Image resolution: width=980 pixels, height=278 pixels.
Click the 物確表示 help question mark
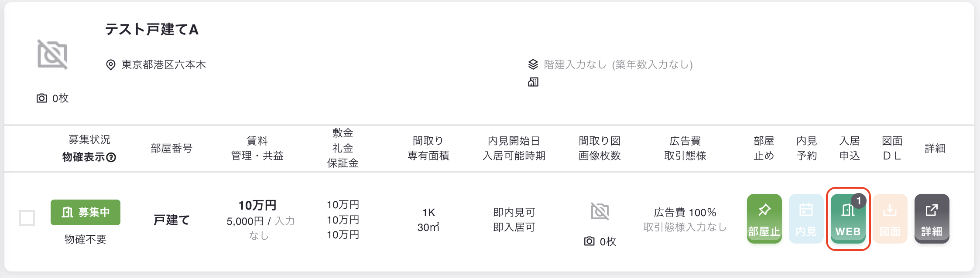pyautogui.click(x=111, y=157)
